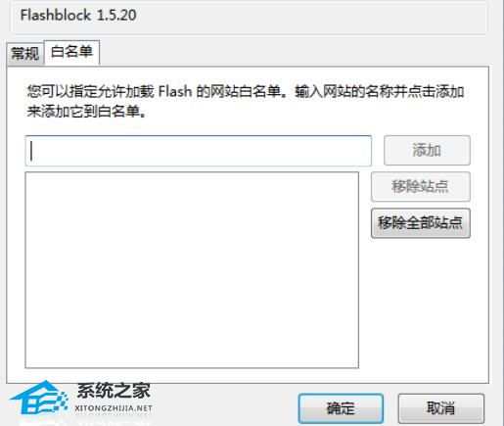
Task: Click the word Flash in the description
Action: (x=175, y=92)
